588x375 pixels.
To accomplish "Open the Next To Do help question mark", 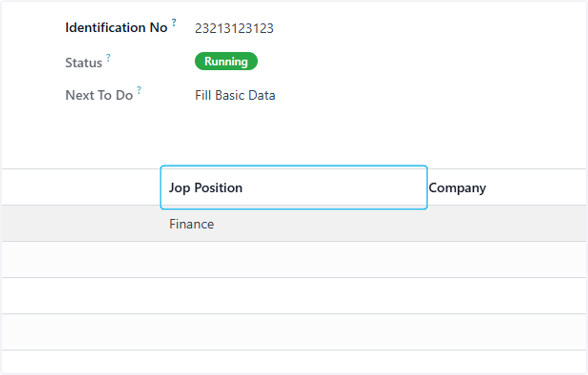I will coord(139,90).
